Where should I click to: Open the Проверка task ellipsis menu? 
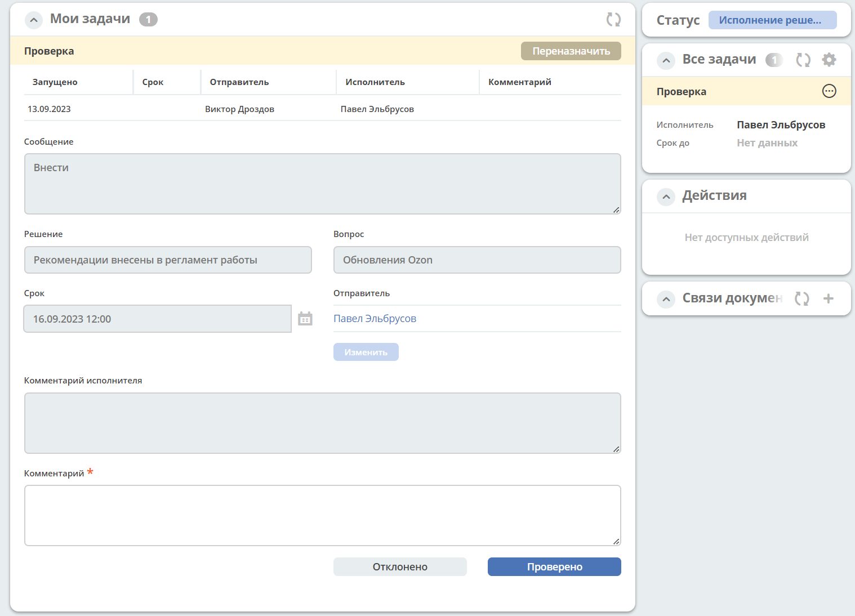[x=829, y=91]
